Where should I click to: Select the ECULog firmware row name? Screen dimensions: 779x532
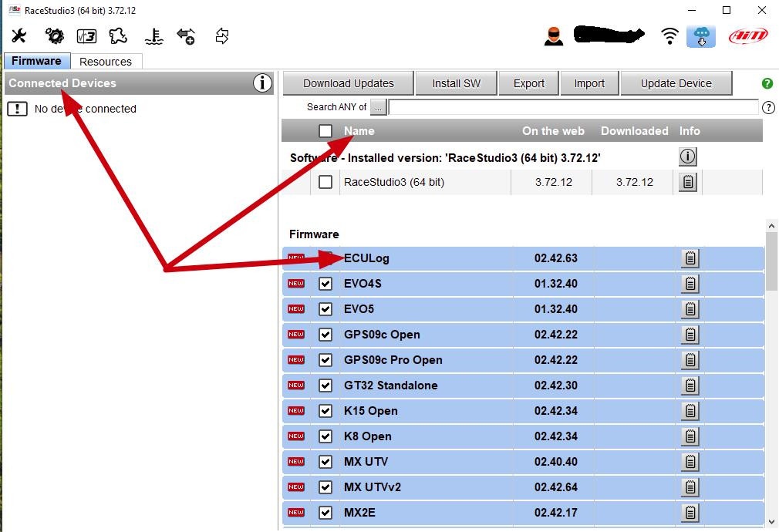(x=366, y=258)
